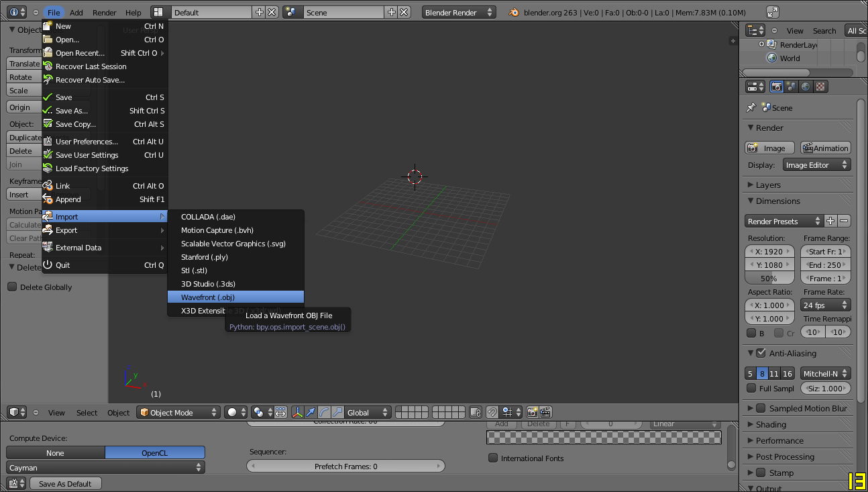Enable International Fonts checkbox
The image size is (868, 492).
[x=493, y=458]
